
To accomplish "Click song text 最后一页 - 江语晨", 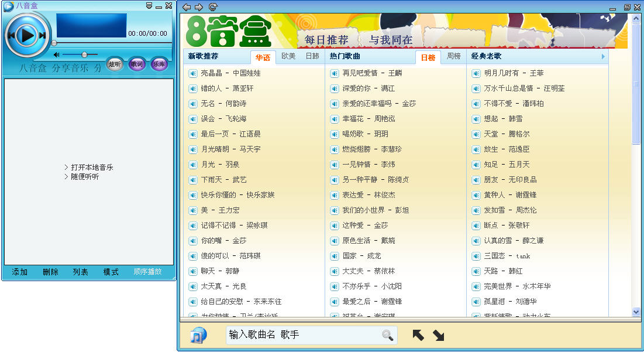I will (231, 134).
